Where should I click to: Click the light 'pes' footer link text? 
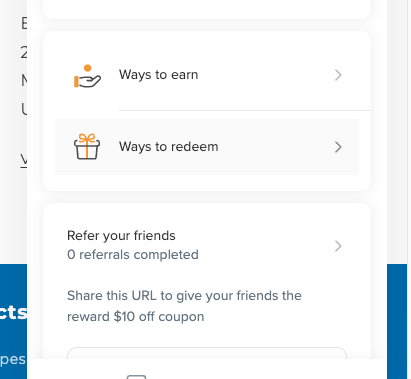[x=13, y=360]
